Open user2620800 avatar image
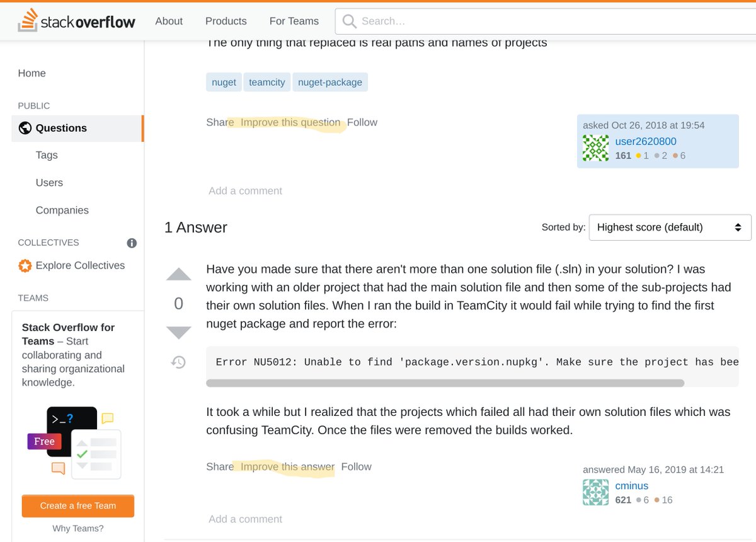Viewport: 756px width, 542px height. [596, 148]
